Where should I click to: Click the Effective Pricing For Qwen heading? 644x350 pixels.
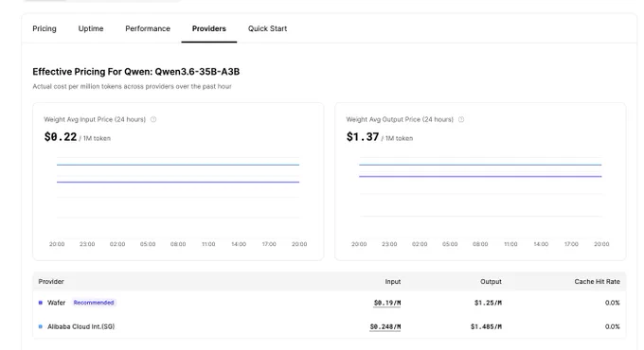click(136, 72)
